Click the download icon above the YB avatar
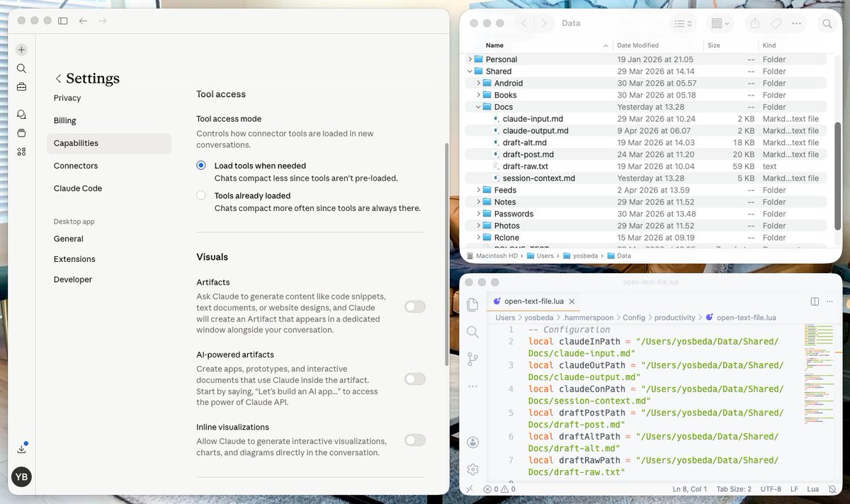Image resolution: width=850 pixels, height=504 pixels. point(21,449)
